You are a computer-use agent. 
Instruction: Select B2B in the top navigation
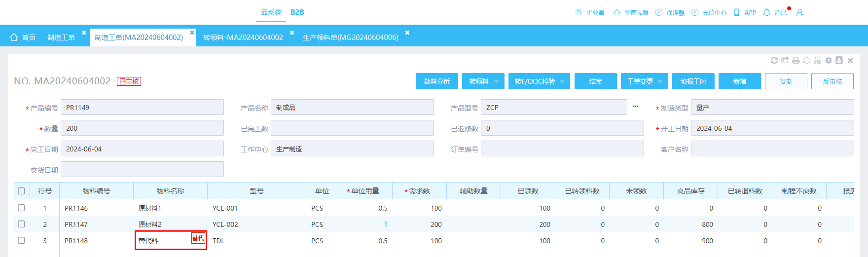[297, 12]
